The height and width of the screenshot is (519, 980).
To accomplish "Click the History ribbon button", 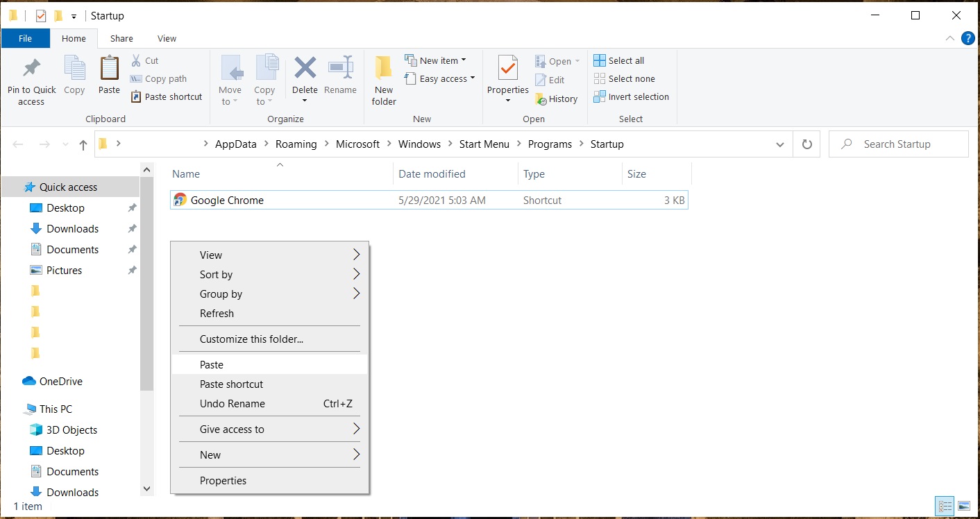I will coord(557,99).
